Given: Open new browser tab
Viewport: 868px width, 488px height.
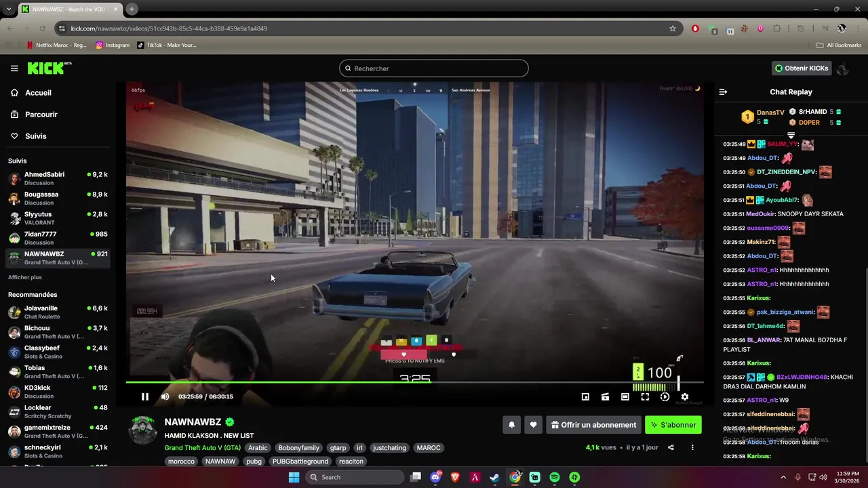Looking at the screenshot, I should click(x=132, y=9).
